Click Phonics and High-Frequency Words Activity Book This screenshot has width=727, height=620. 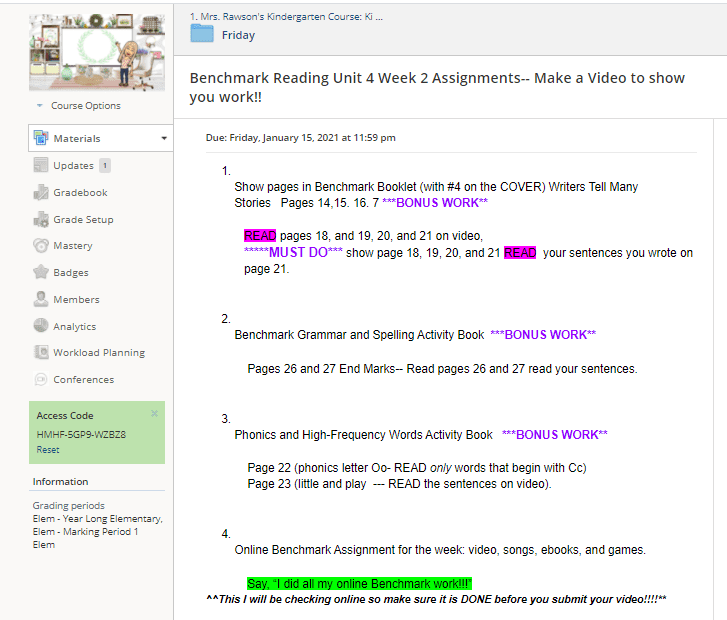364,435
